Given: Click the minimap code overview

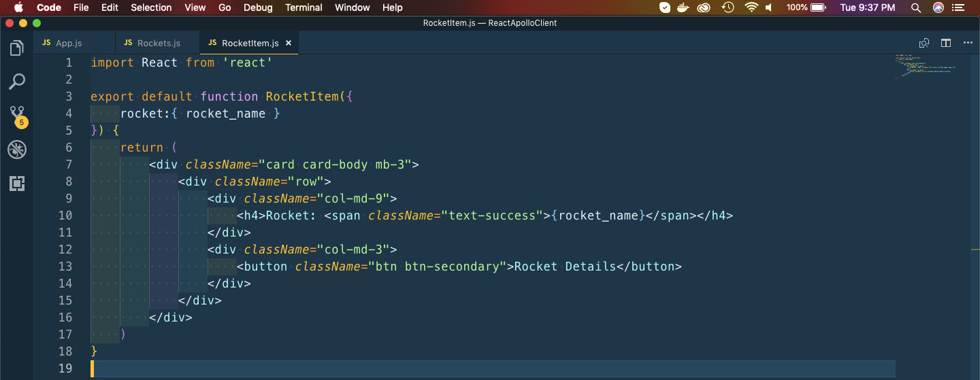Looking at the screenshot, I should coord(926,66).
